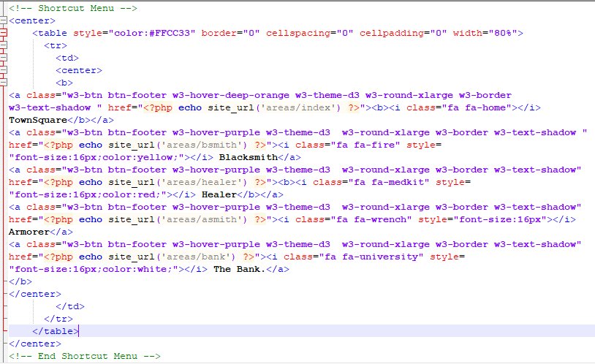Place cursor in the TownSquare link text
Viewport: 595px width, 364px height.
coord(37,120)
